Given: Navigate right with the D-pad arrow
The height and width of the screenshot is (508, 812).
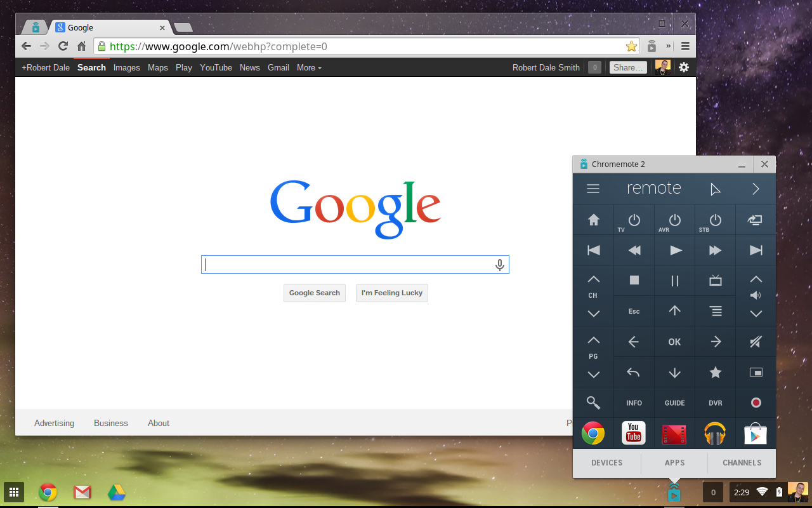Looking at the screenshot, I should tap(716, 342).
